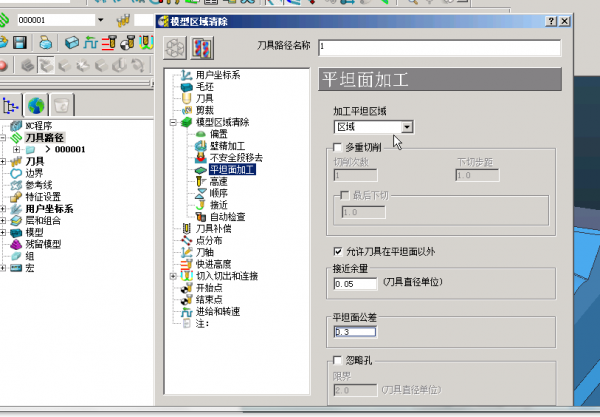Select 高速 page in the dialog tree
Image resolution: width=600 pixels, height=417 pixels.
click(x=218, y=182)
